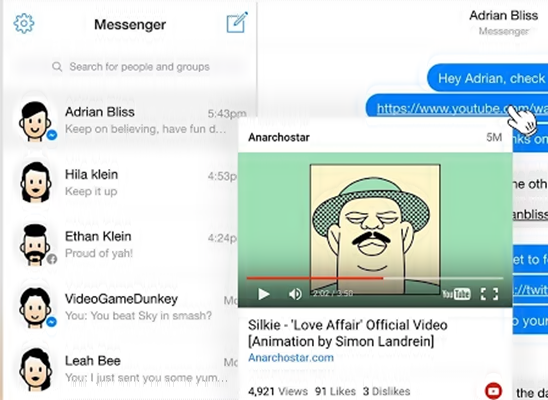548x400 pixels.
Task: Mute the video volume icon
Action: click(x=295, y=294)
